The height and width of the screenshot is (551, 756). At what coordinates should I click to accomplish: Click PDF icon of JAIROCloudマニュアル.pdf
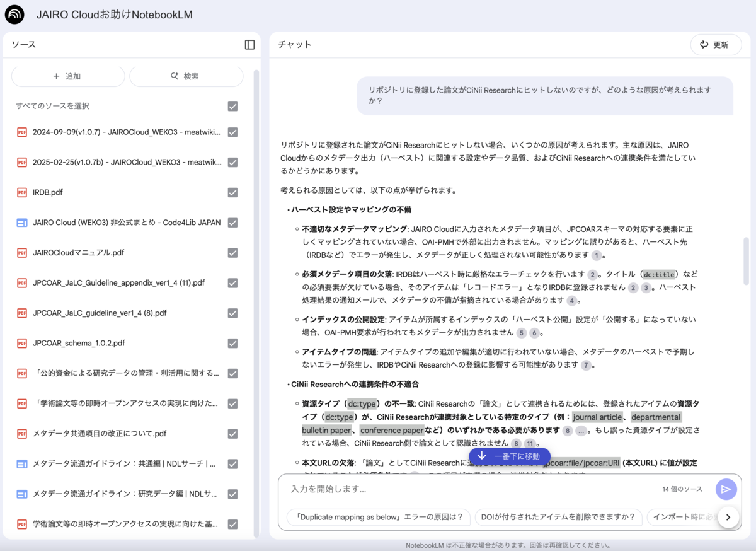click(22, 253)
